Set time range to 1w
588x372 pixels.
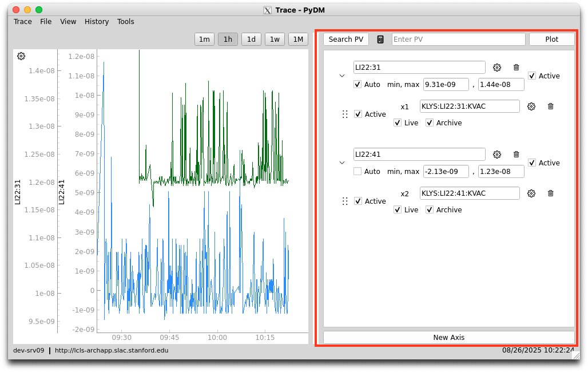(275, 39)
